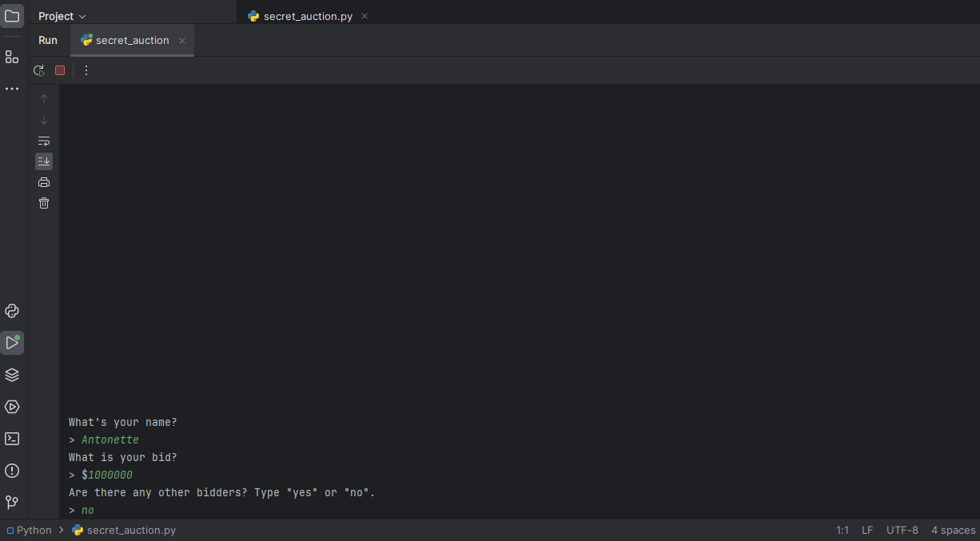Open the Problems tool window
Screen dimensions: 980x541
coord(12,471)
